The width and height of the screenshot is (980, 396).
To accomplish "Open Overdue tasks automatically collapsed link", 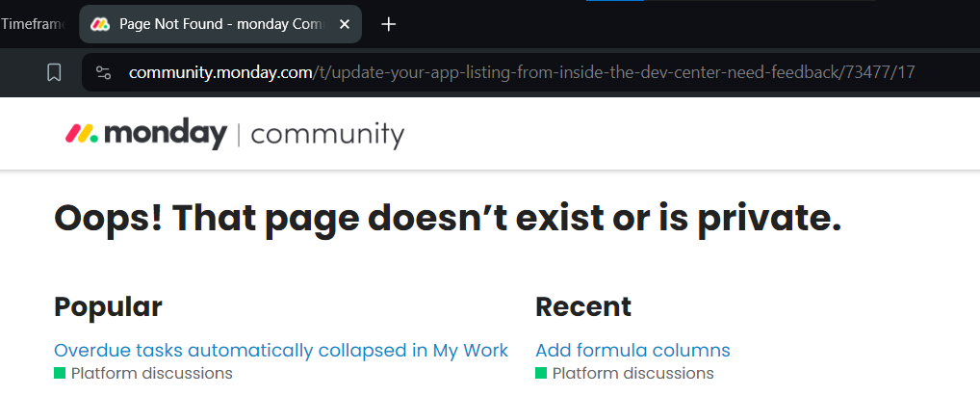I will (281, 351).
